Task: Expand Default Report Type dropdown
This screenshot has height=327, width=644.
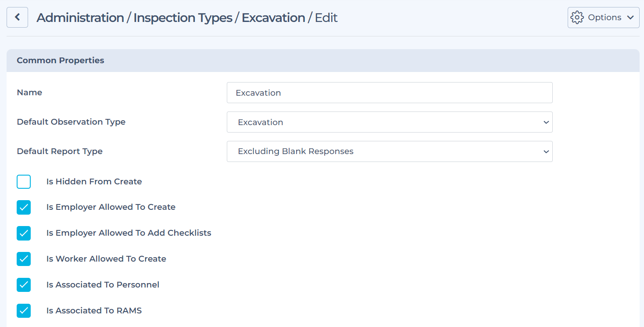Action: [x=390, y=151]
